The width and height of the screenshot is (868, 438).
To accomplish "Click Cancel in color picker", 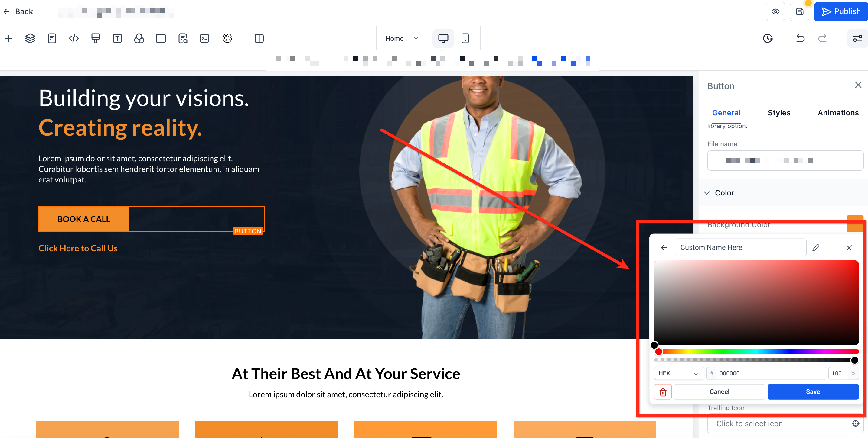I will (x=719, y=392).
